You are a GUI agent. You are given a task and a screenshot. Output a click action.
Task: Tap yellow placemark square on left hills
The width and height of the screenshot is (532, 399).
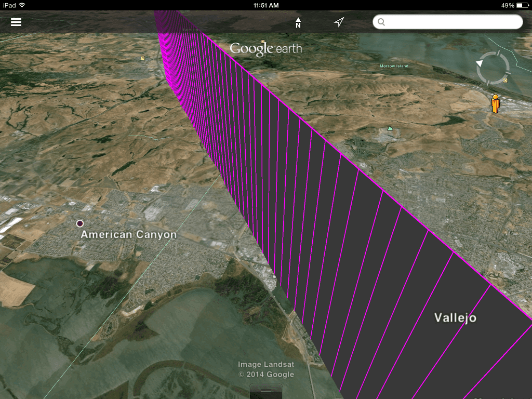(x=143, y=58)
